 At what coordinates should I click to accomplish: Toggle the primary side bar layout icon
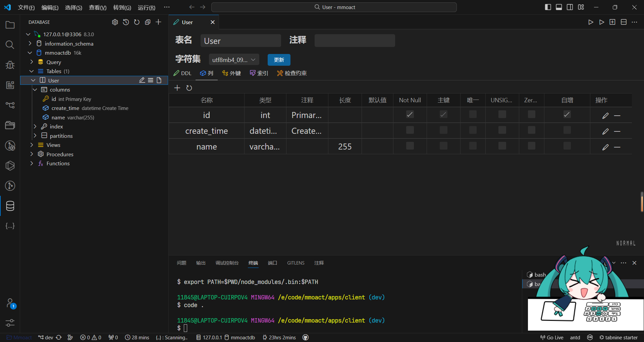click(x=548, y=7)
